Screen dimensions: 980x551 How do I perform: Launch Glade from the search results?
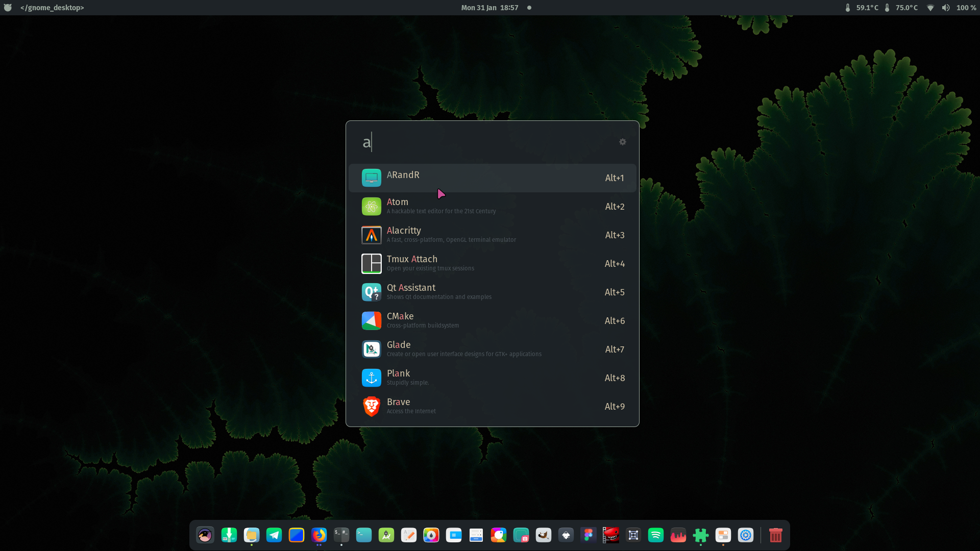(x=492, y=349)
